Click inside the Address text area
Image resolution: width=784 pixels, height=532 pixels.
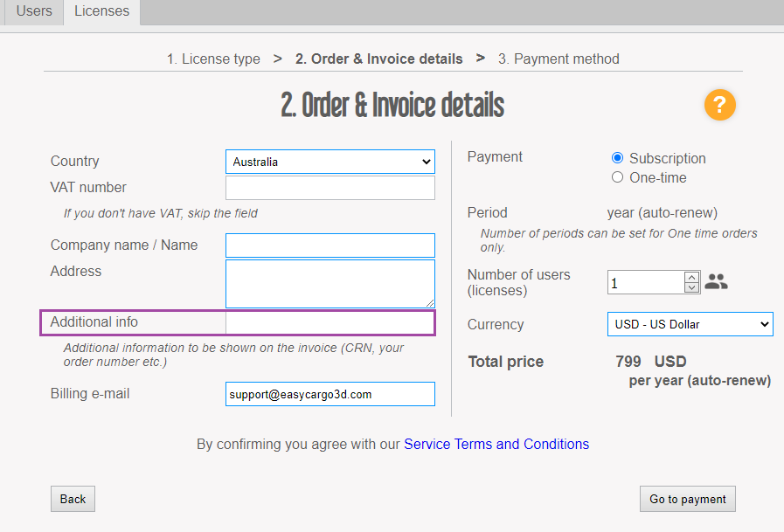coord(330,283)
